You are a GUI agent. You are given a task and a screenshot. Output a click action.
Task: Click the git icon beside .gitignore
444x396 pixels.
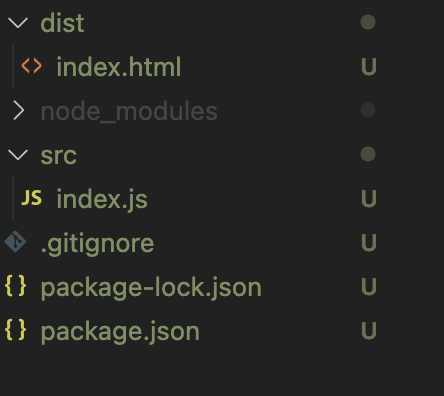click(15, 242)
